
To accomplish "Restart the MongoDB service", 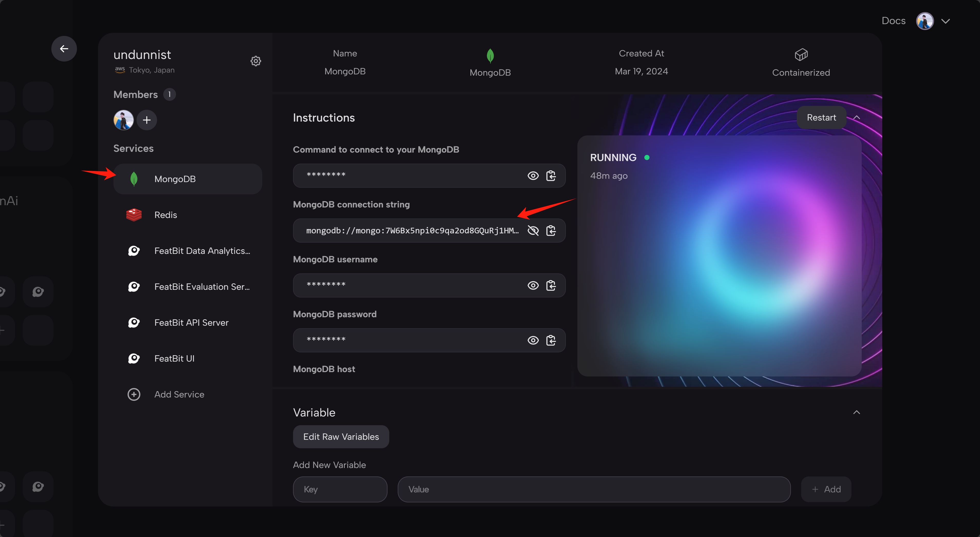I will tap(821, 117).
